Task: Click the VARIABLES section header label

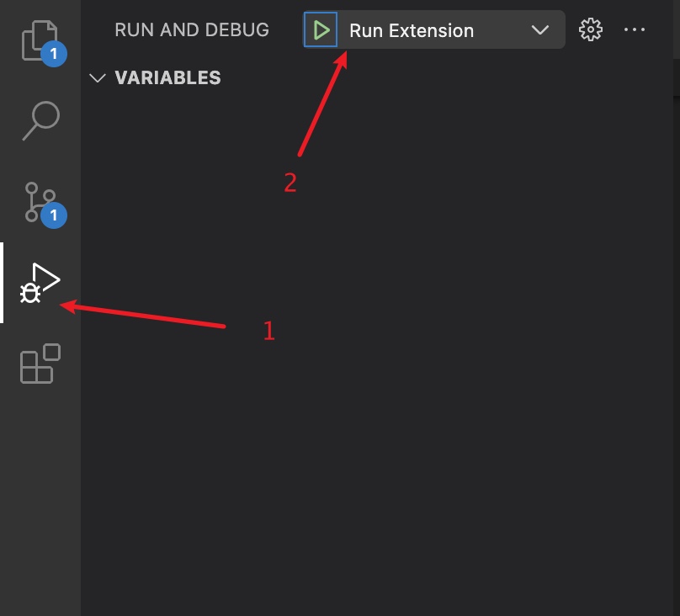Action: pyautogui.click(x=167, y=78)
